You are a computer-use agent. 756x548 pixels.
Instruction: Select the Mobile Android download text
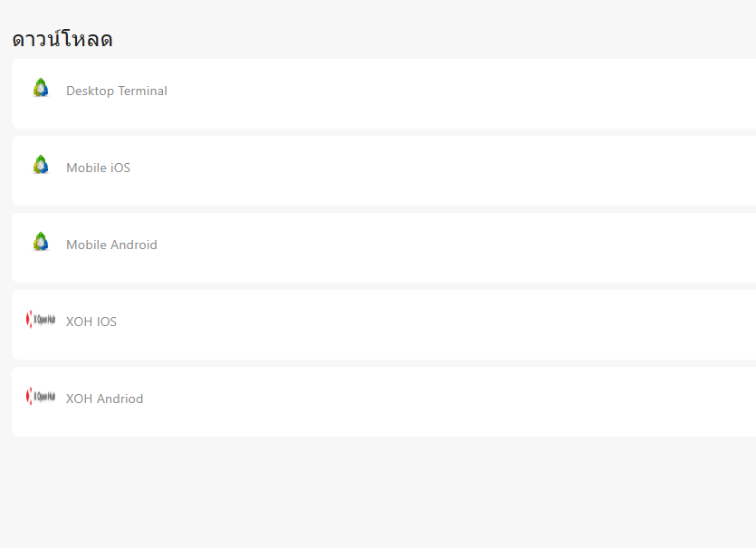pos(112,245)
